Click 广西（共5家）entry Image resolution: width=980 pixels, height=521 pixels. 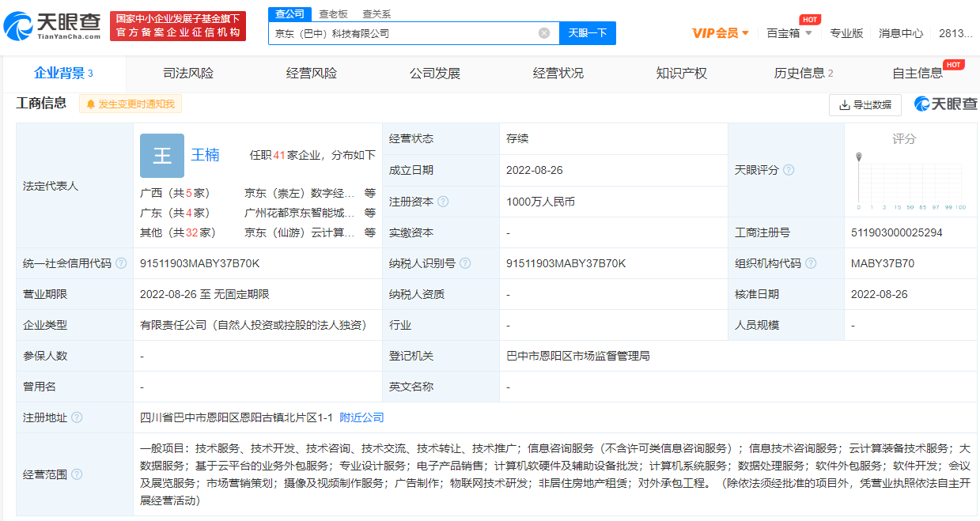175,193
